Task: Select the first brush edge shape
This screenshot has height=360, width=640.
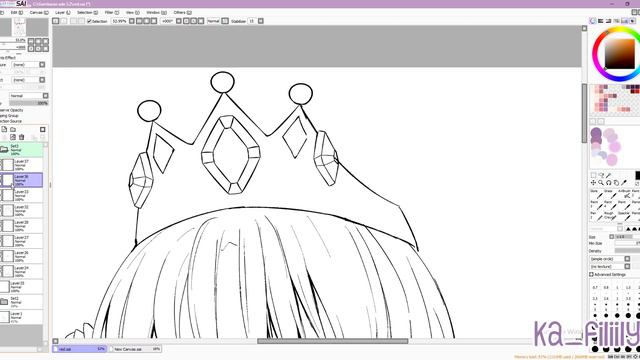Action: pos(629,229)
